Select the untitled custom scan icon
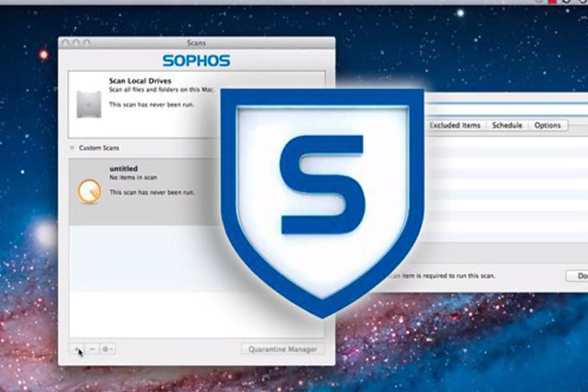588x392 pixels. [89, 191]
